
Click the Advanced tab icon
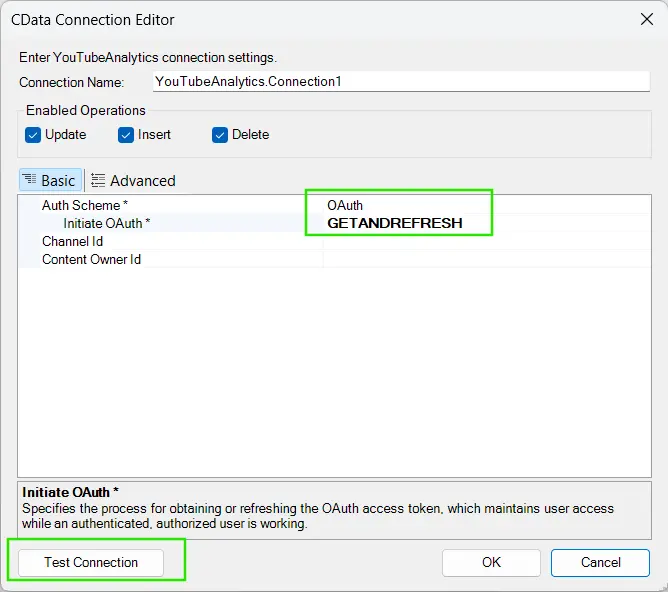(x=98, y=180)
